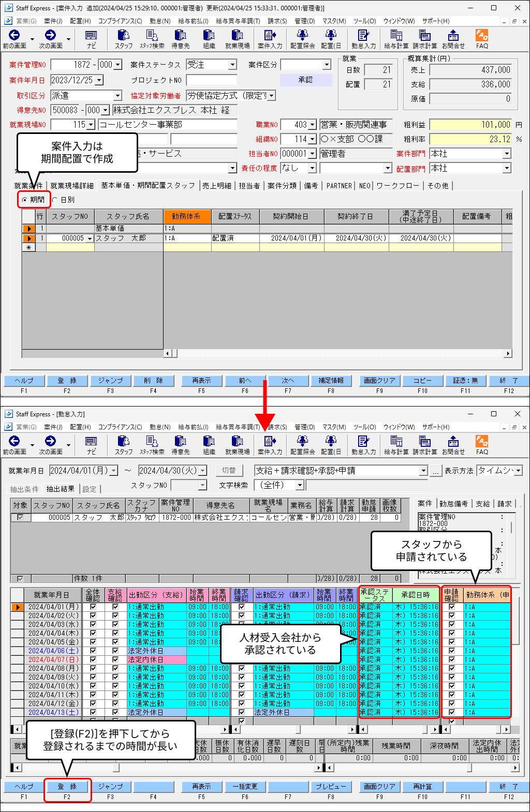Open 案件(J) menu in 案件入力 window

(x=53, y=21)
